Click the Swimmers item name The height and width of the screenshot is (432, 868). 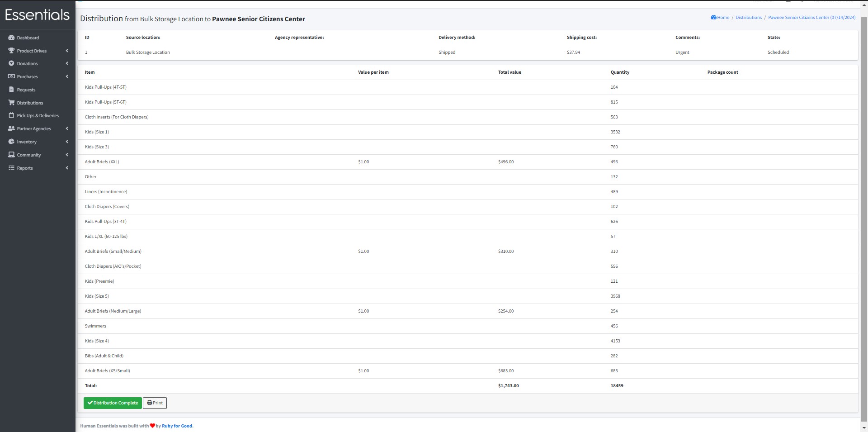click(95, 326)
